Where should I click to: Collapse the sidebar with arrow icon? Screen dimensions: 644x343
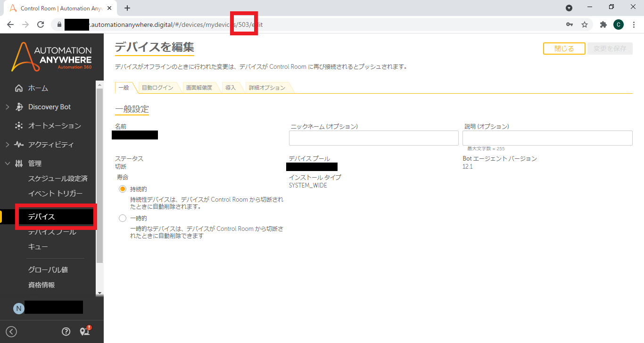(x=11, y=332)
